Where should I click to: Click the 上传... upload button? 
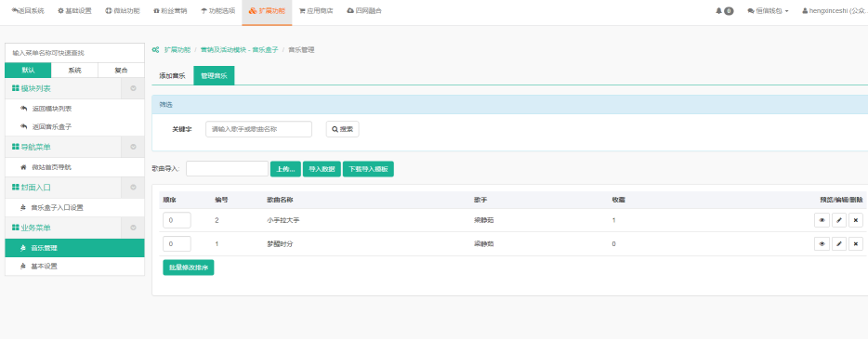(x=285, y=169)
